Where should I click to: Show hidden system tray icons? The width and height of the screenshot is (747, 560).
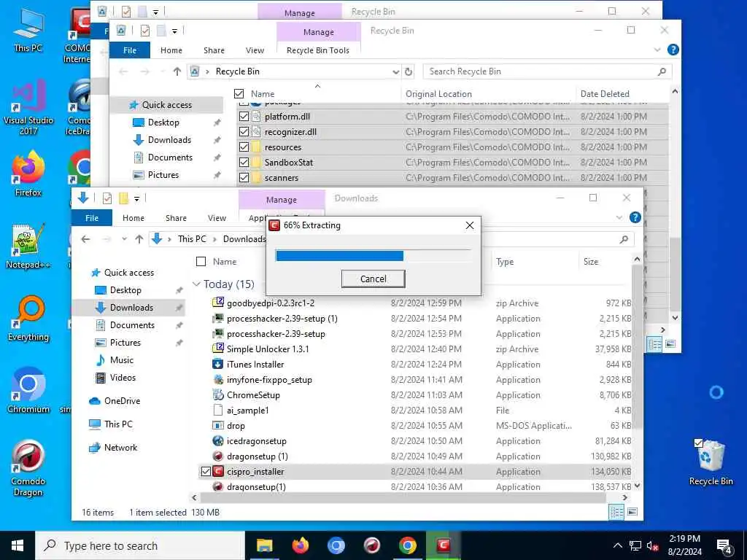point(617,546)
